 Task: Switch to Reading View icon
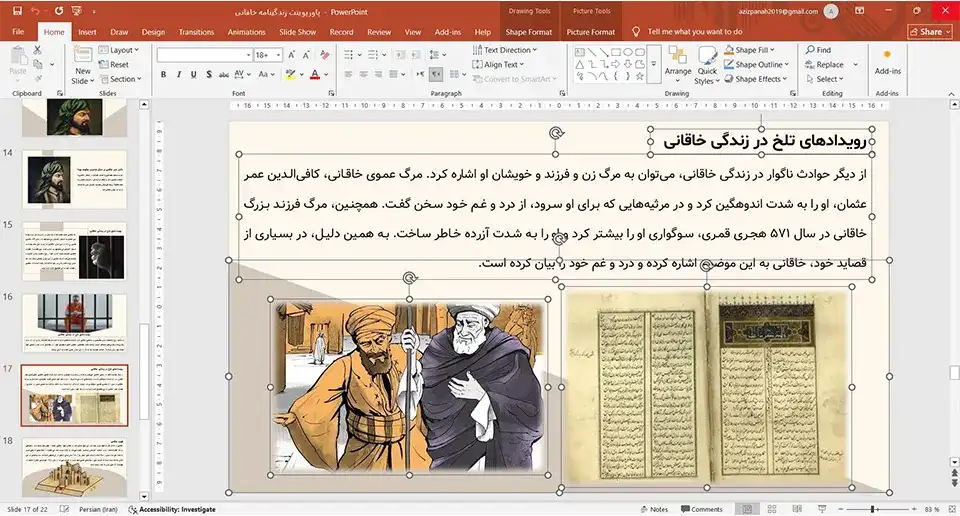pyautogui.click(x=797, y=509)
